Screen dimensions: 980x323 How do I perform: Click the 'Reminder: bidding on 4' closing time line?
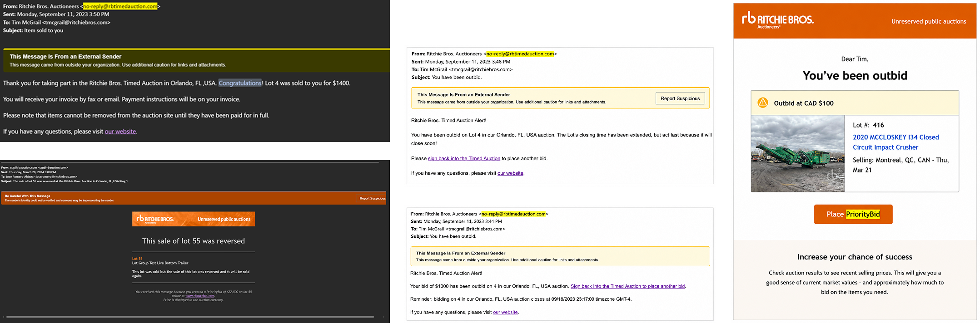click(x=521, y=299)
